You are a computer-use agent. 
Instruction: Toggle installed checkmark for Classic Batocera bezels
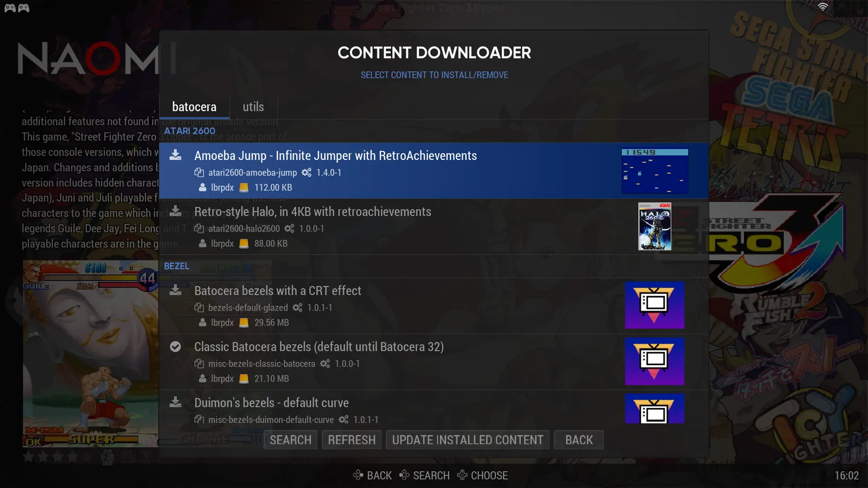175,346
